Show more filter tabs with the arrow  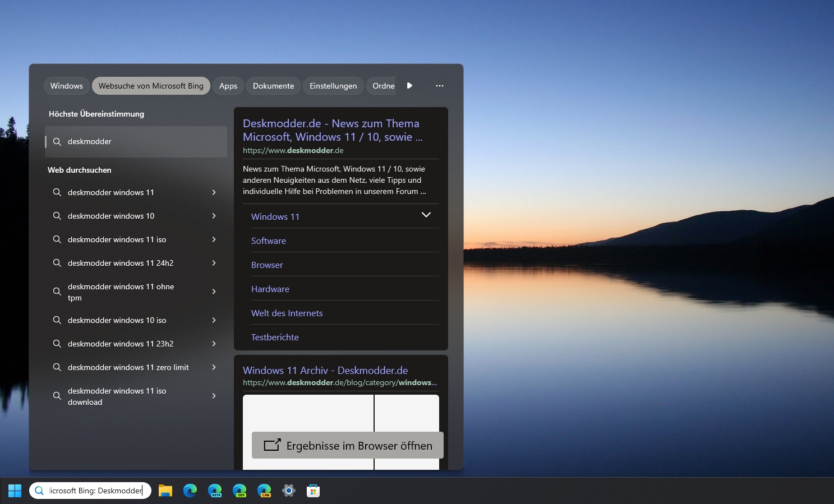409,86
